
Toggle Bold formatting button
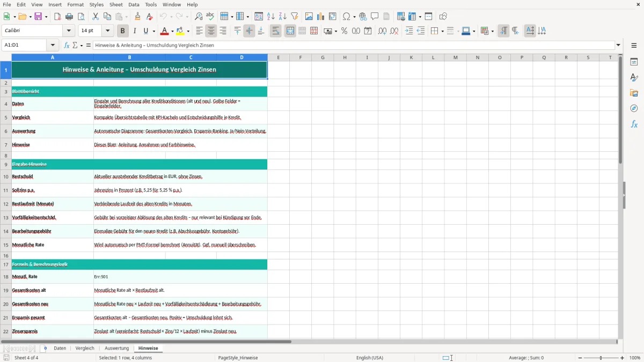coord(122,31)
